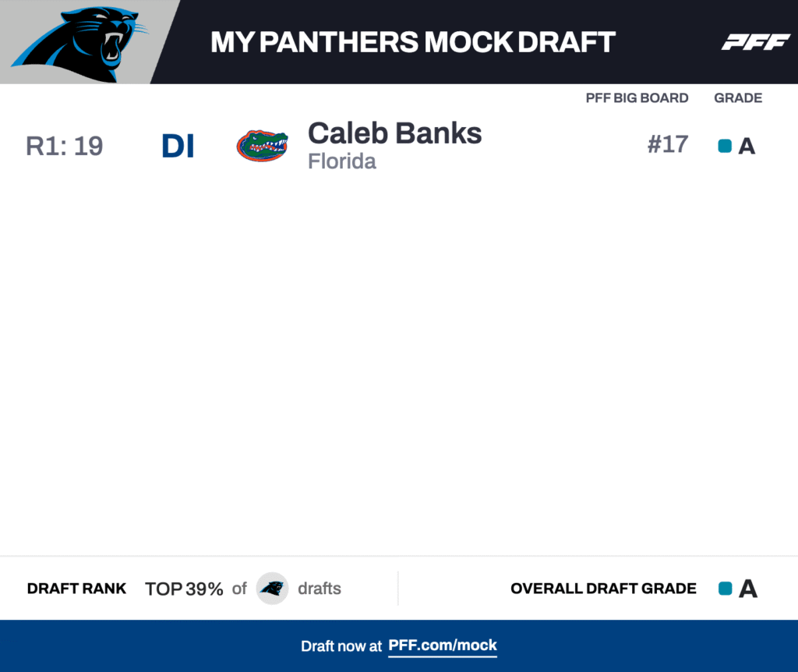This screenshot has width=798, height=672.
Task: Click the 'Florida' school name
Action: point(342,161)
